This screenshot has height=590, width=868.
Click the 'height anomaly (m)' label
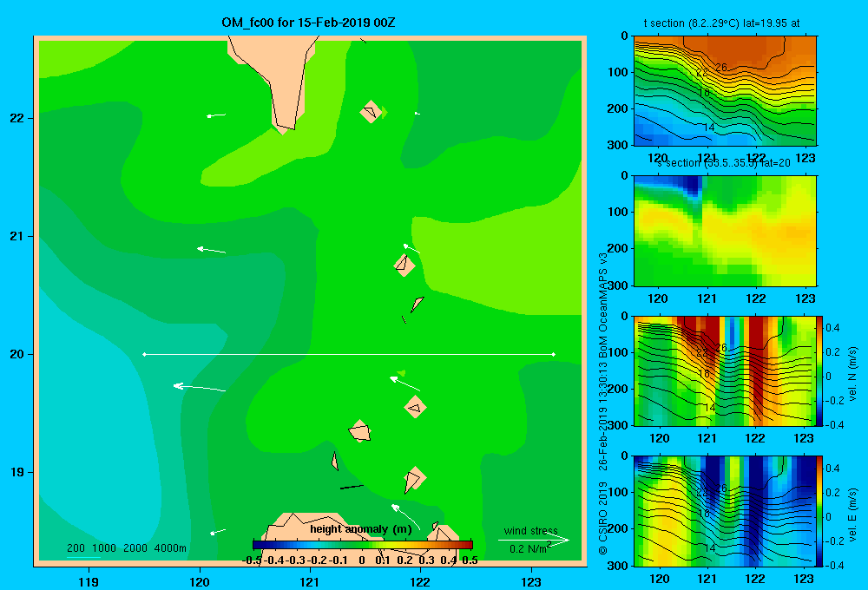[x=361, y=529]
